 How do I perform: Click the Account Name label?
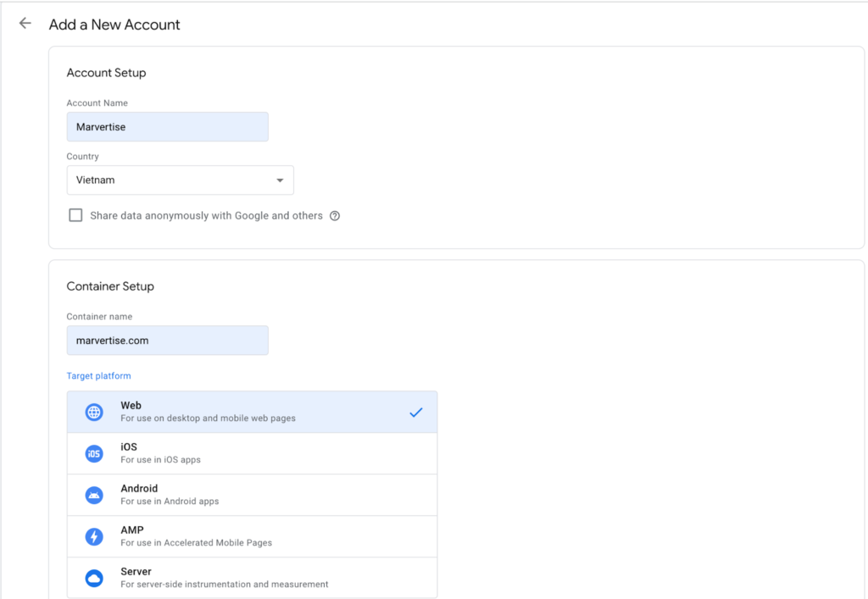[97, 103]
